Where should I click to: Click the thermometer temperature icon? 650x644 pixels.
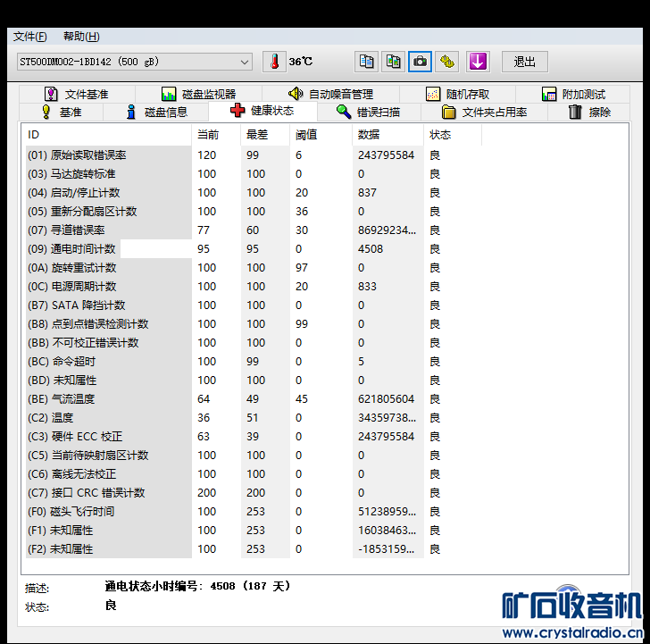274,62
